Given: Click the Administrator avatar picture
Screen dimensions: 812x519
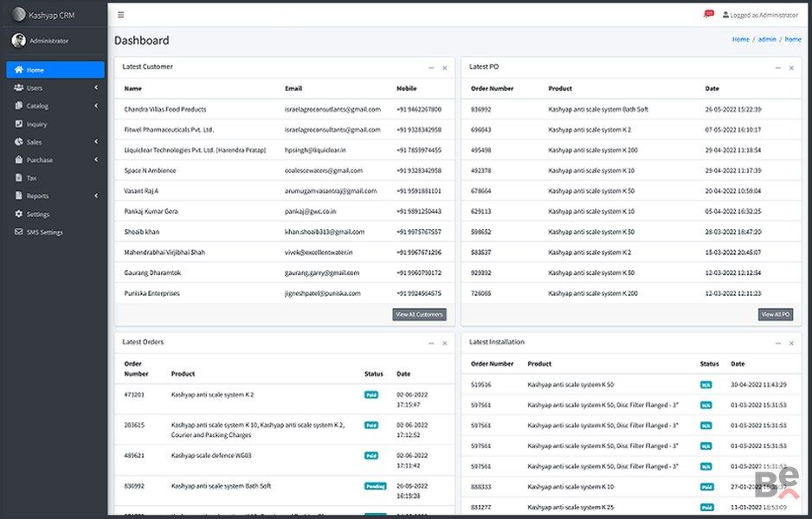Looking at the screenshot, I should tap(19, 41).
